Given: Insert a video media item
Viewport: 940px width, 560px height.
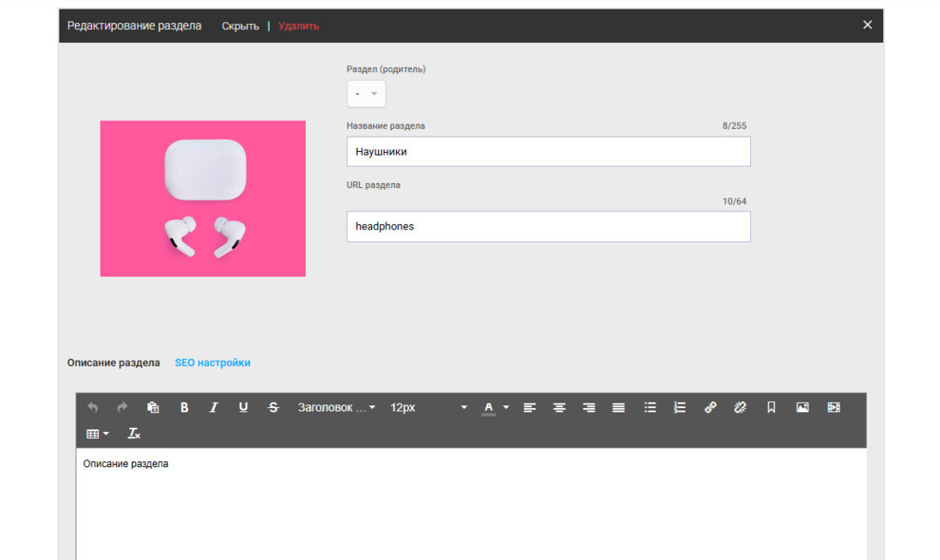Looking at the screenshot, I should [x=834, y=407].
